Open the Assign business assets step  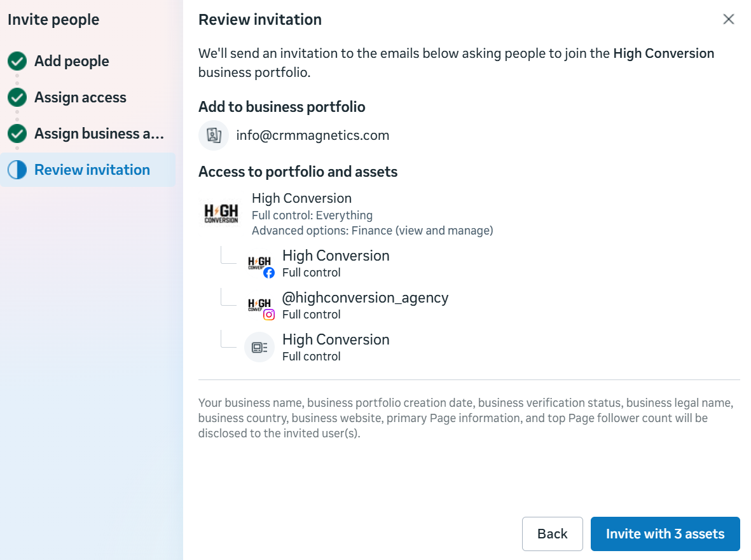point(99,134)
